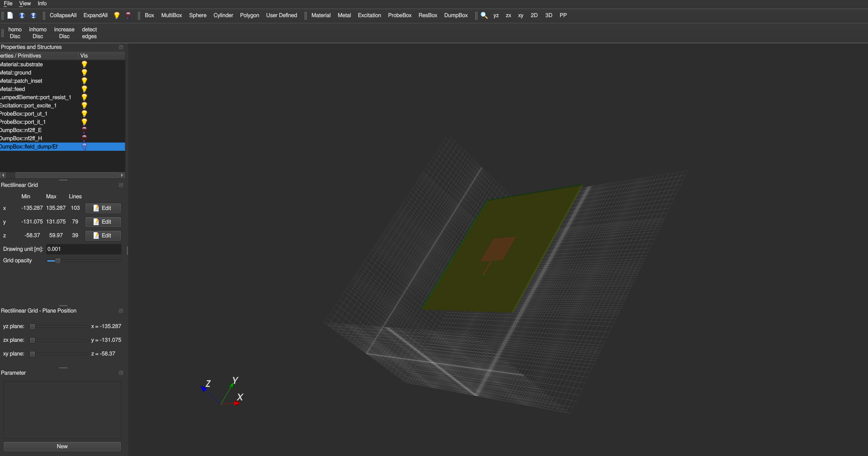Click float icon of Rectilinear Grid panel
The height and width of the screenshot is (456, 868).
coord(121,185)
